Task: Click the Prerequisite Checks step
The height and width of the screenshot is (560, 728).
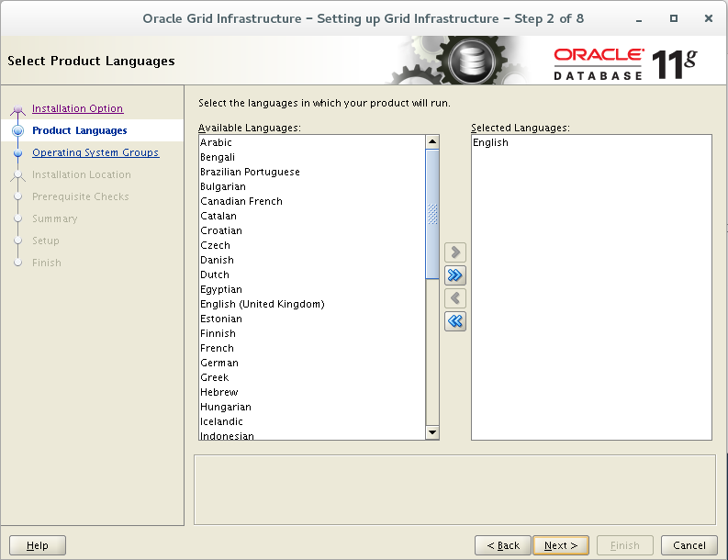Action: (x=80, y=196)
